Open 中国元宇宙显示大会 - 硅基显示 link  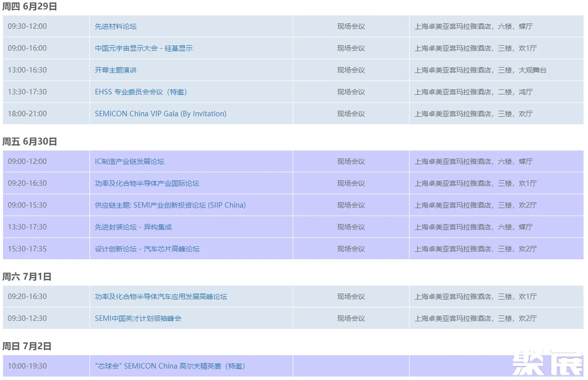(x=144, y=48)
